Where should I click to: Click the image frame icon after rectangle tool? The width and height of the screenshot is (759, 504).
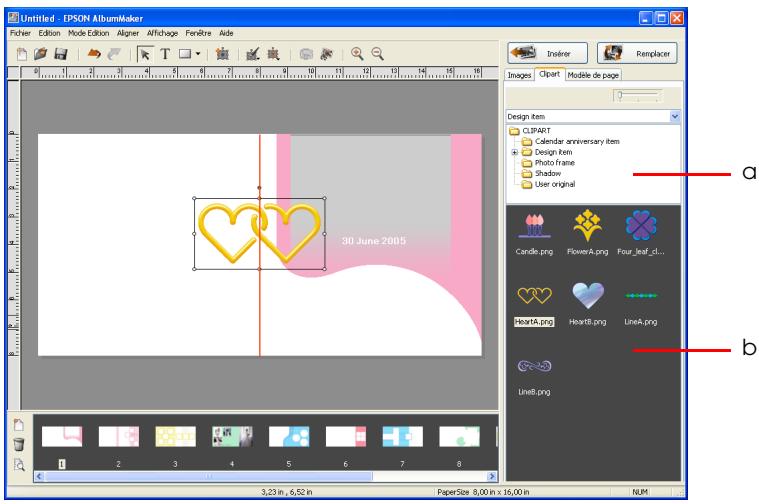coord(222,54)
